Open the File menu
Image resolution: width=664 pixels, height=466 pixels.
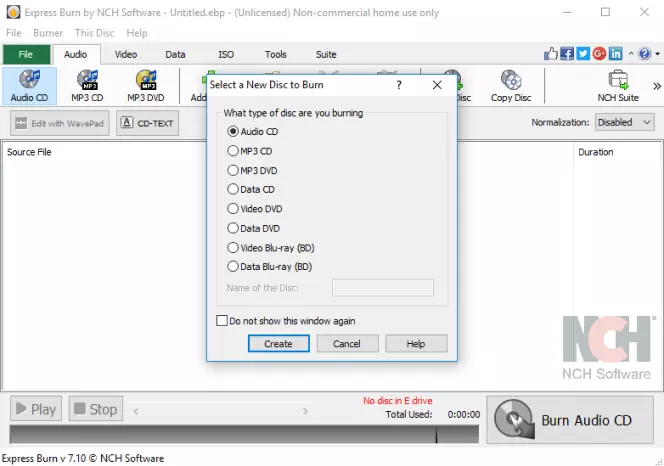[x=14, y=33]
